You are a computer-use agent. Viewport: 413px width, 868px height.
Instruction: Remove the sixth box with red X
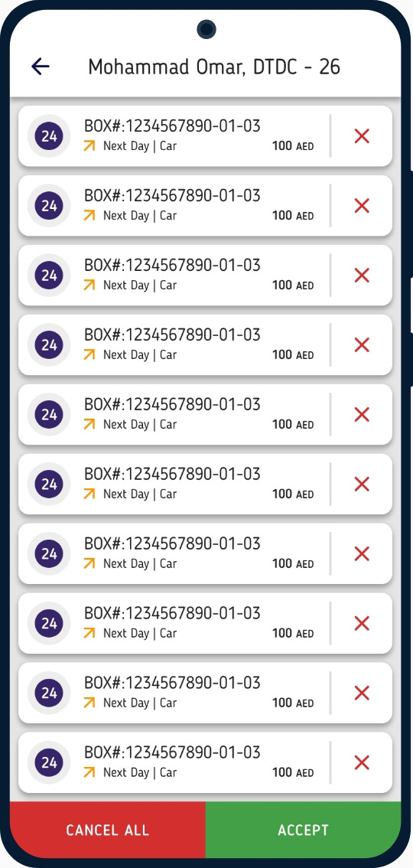point(362,485)
